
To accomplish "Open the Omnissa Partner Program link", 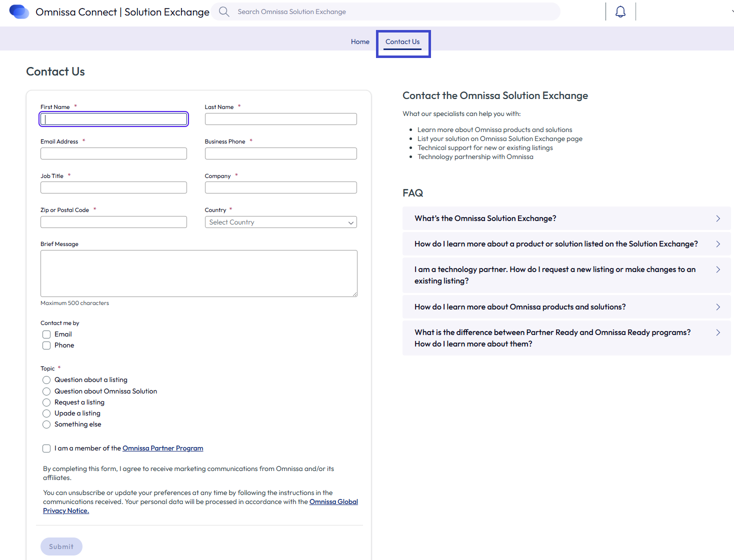I will point(162,448).
